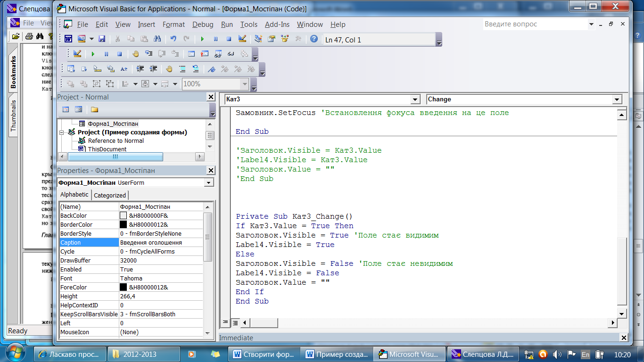Open 2012-2013 folder taskbar button
This screenshot has height=362, width=644.
[x=144, y=354]
